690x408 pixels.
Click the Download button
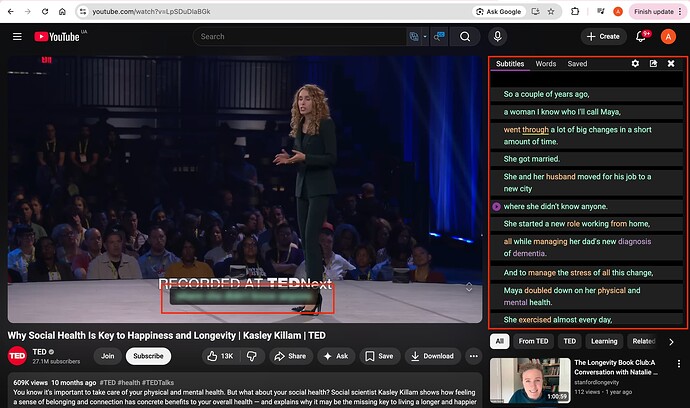431,356
